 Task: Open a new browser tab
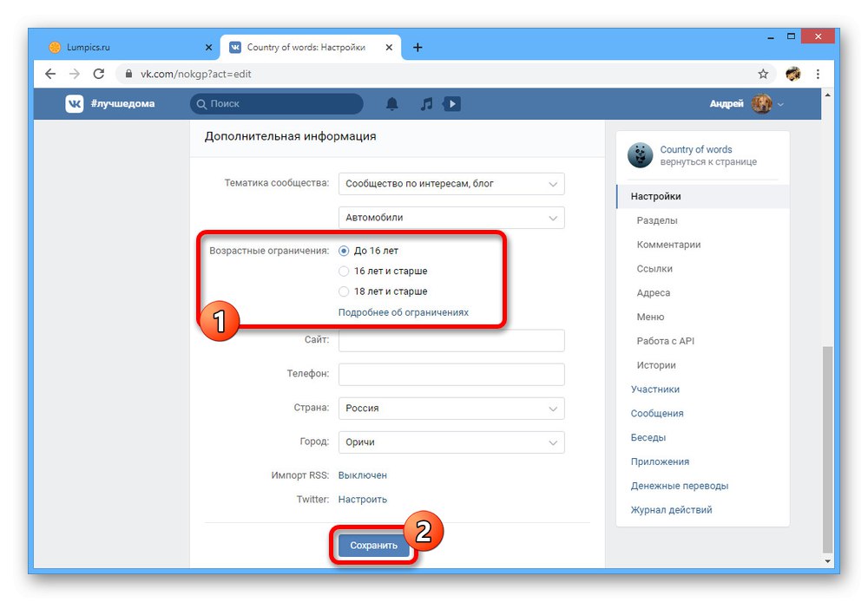418,48
